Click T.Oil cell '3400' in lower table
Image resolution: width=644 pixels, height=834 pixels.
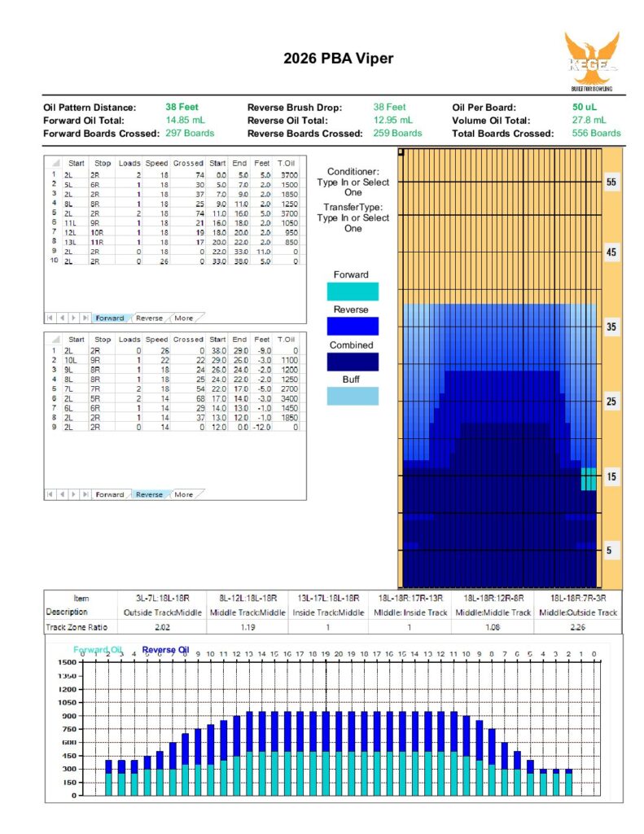289,399
